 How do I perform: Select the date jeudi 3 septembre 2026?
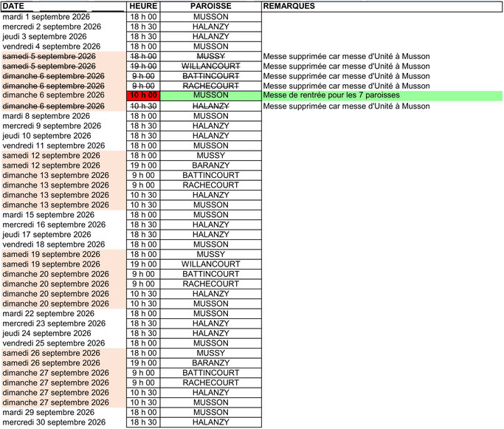[x=45, y=37]
